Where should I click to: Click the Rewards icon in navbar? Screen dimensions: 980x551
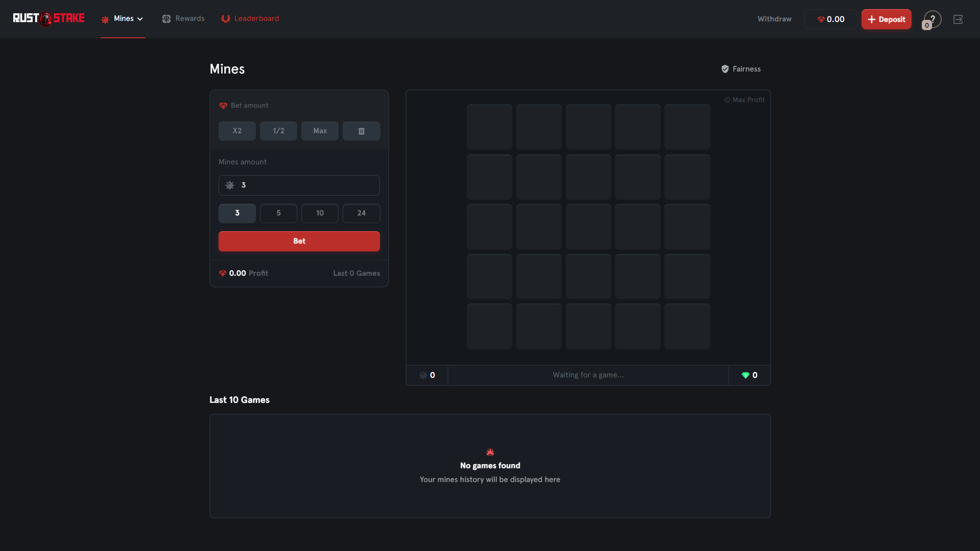pyautogui.click(x=166, y=19)
